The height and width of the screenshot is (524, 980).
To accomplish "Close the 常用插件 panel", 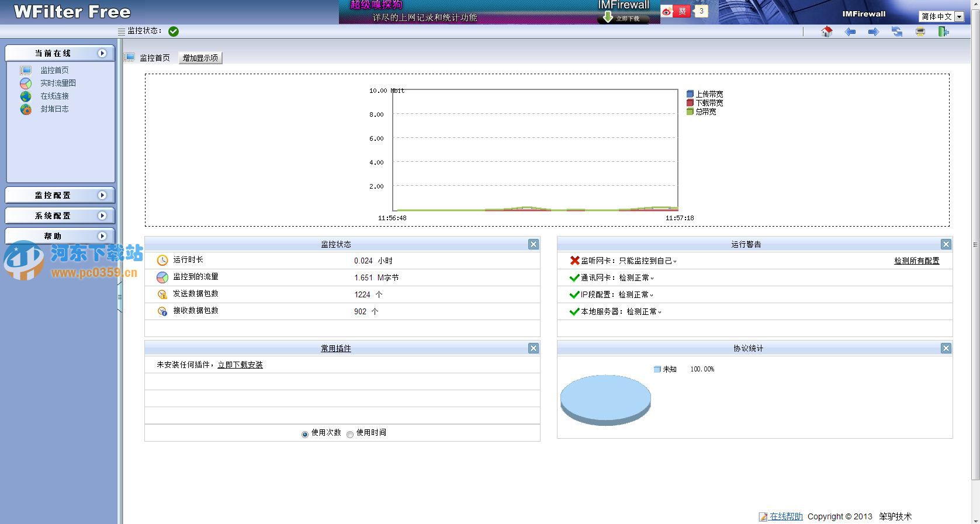I will pyautogui.click(x=534, y=348).
